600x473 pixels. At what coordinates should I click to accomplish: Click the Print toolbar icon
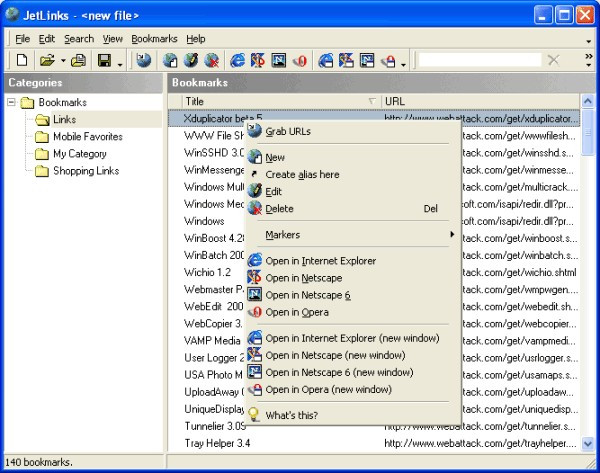[78, 60]
